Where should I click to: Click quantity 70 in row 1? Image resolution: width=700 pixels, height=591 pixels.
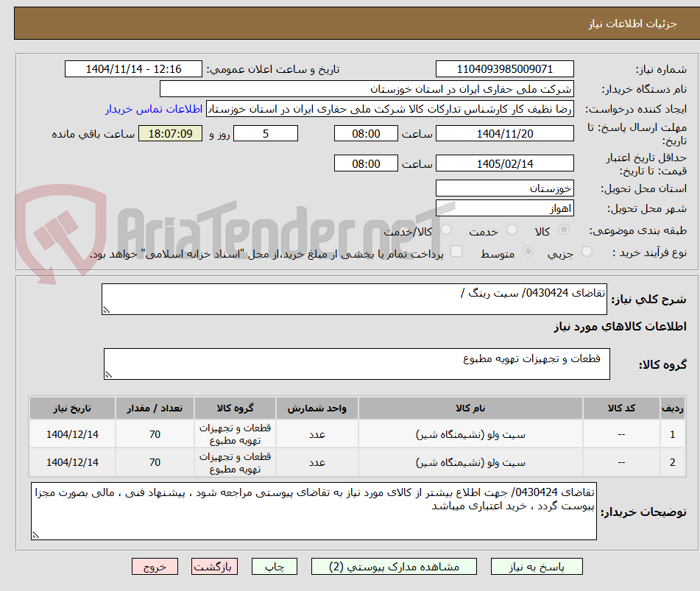tap(155, 434)
